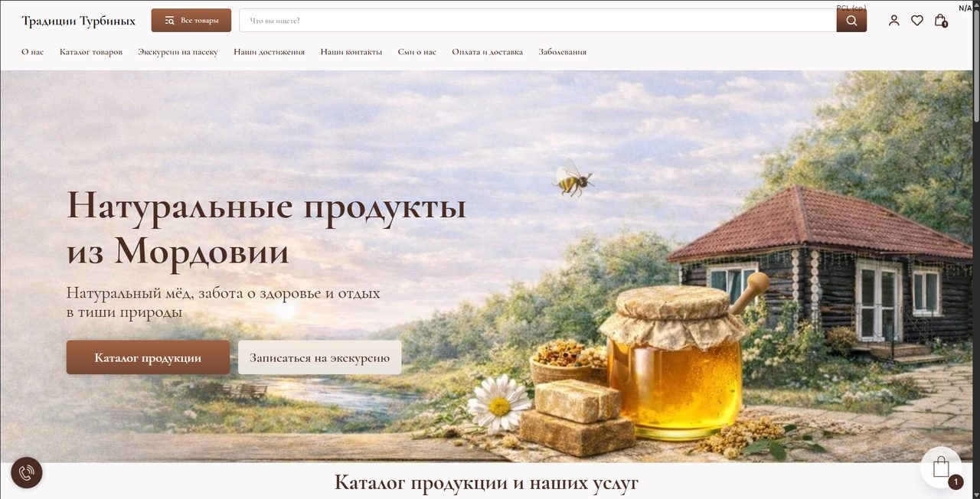Open the floating cart bag widget
The image size is (980, 499).
pyautogui.click(x=941, y=468)
